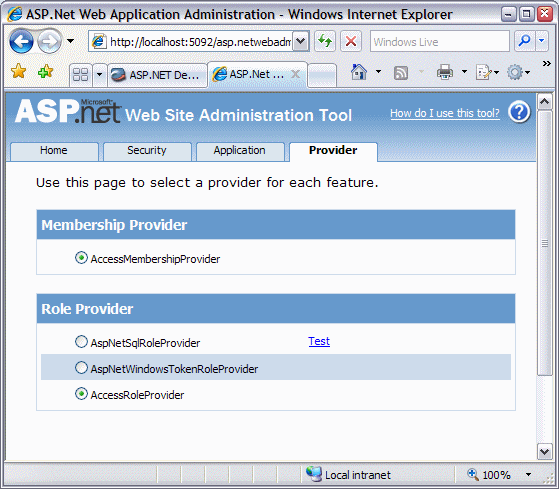Click the scrollbar down arrow
The width and height of the screenshot is (559, 489).
(544, 452)
